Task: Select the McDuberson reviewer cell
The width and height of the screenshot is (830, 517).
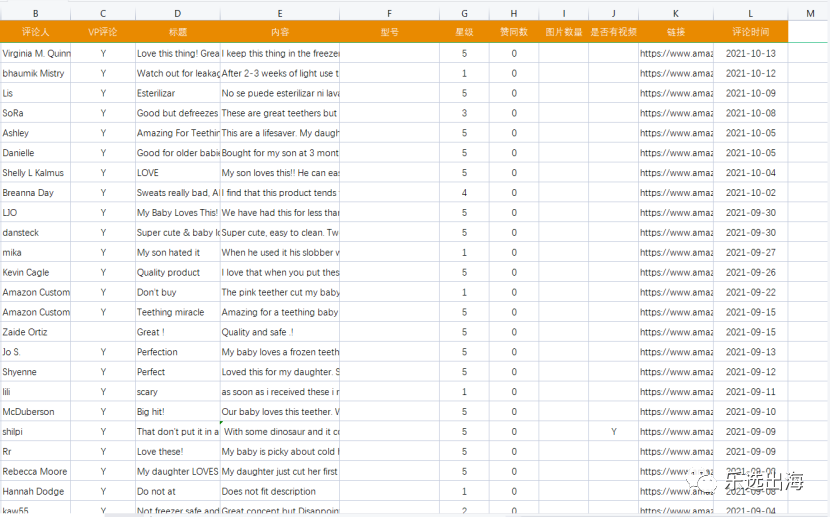Action: pos(35,412)
